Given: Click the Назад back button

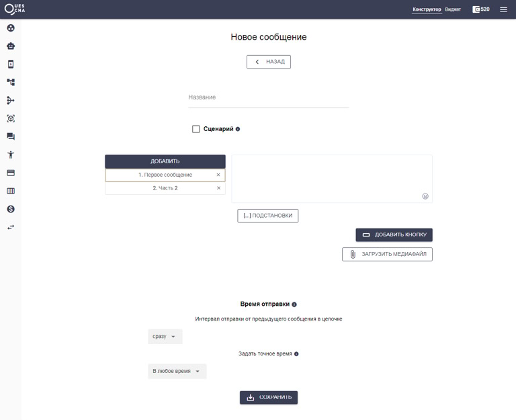Looking at the screenshot, I should click(x=269, y=62).
